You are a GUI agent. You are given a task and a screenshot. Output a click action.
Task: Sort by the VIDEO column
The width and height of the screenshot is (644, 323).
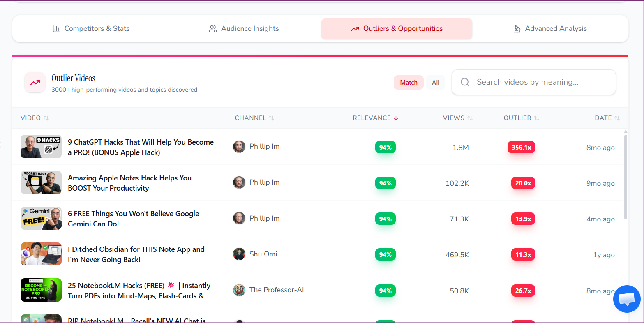tap(35, 118)
